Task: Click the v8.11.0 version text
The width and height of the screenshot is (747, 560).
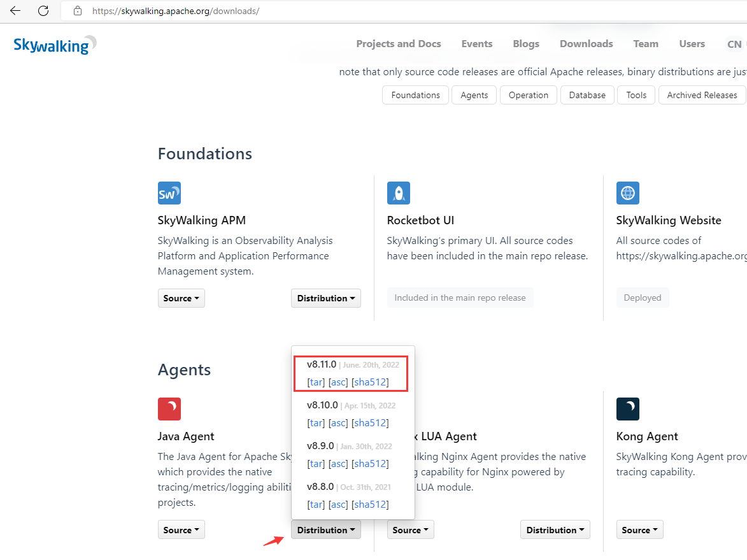Action: [x=322, y=364]
